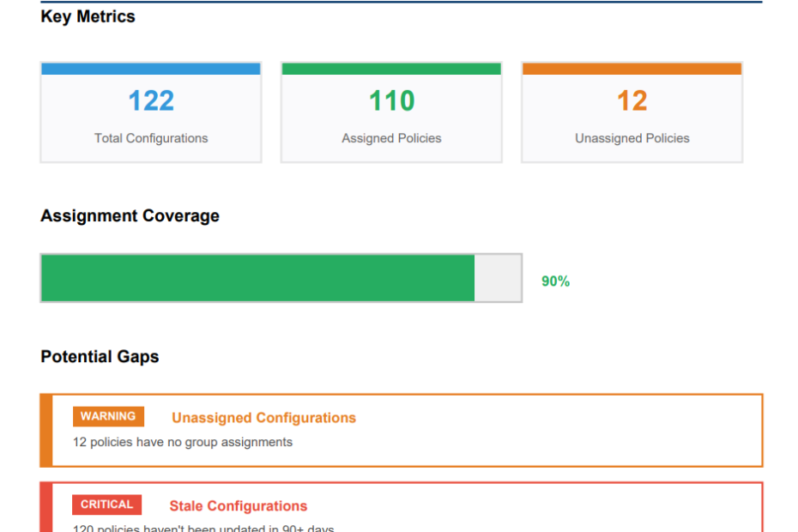Click the 90% coverage percentage label
The width and height of the screenshot is (798, 532).
[x=555, y=281]
